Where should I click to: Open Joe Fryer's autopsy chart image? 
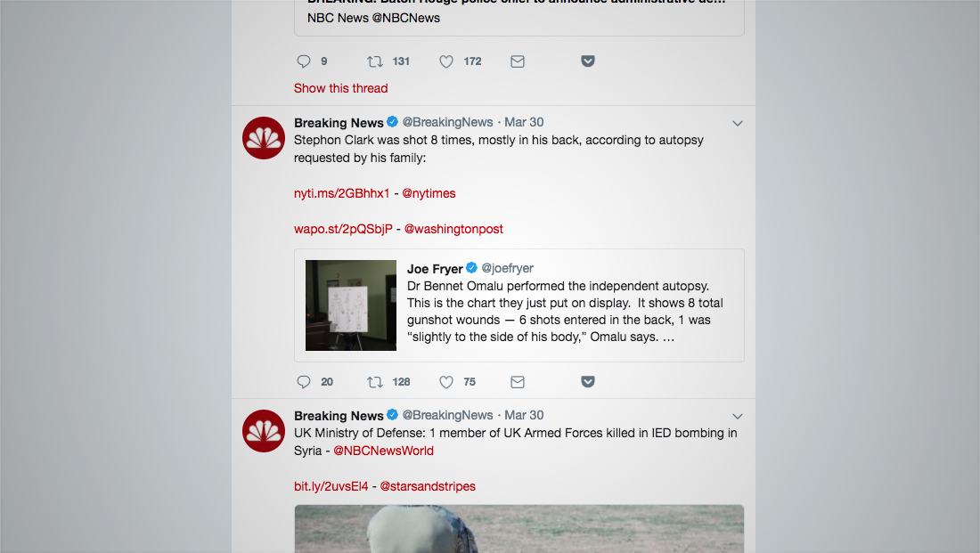(x=350, y=305)
